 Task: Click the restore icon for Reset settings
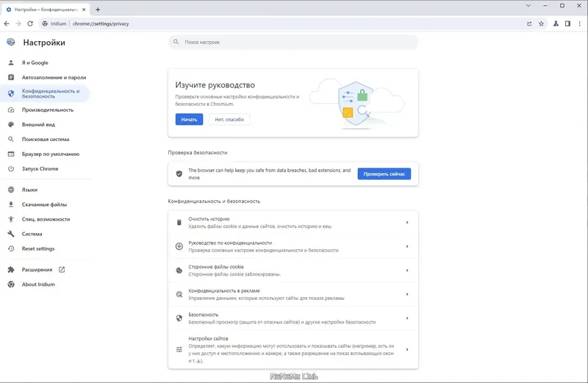[11, 248]
